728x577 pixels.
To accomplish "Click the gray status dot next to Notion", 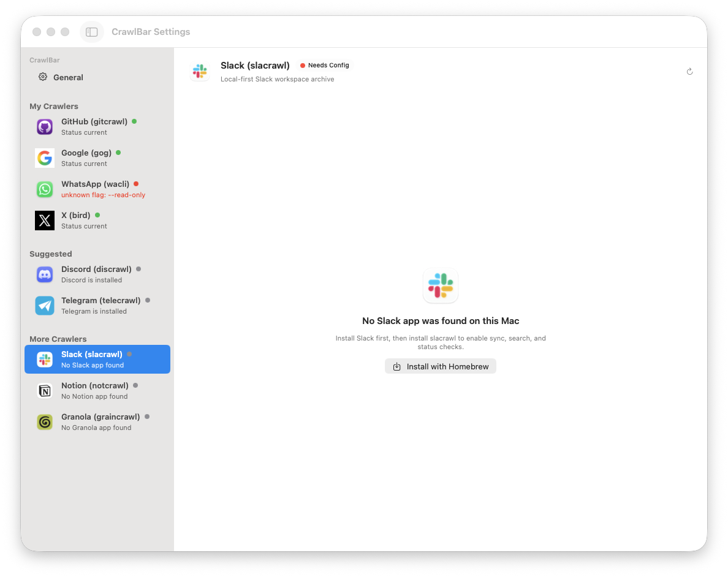I will [135, 385].
